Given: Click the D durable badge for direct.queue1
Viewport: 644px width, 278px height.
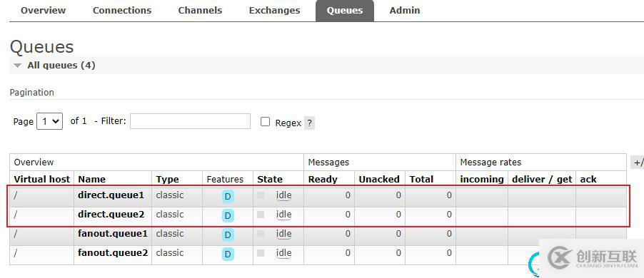Looking at the screenshot, I should pos(228,197).
